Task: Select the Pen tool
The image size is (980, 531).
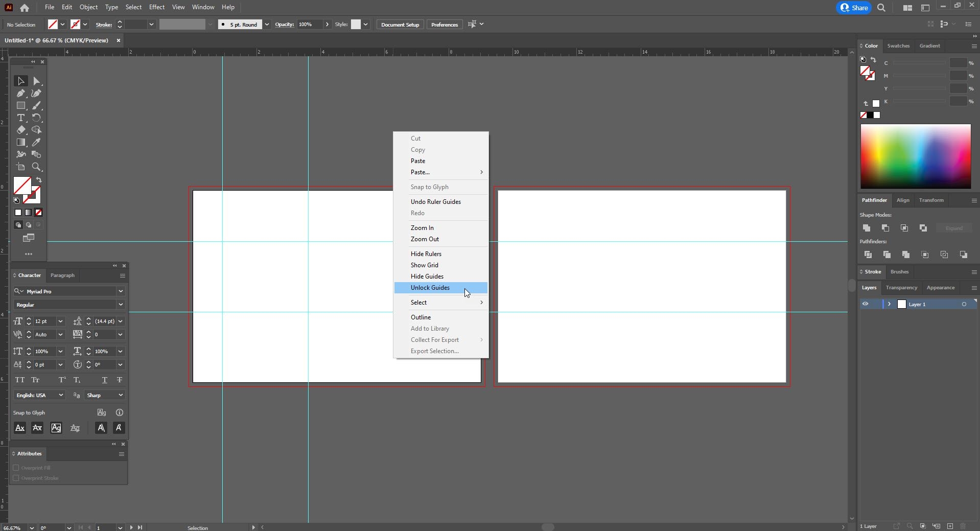Action: [20, 94]
